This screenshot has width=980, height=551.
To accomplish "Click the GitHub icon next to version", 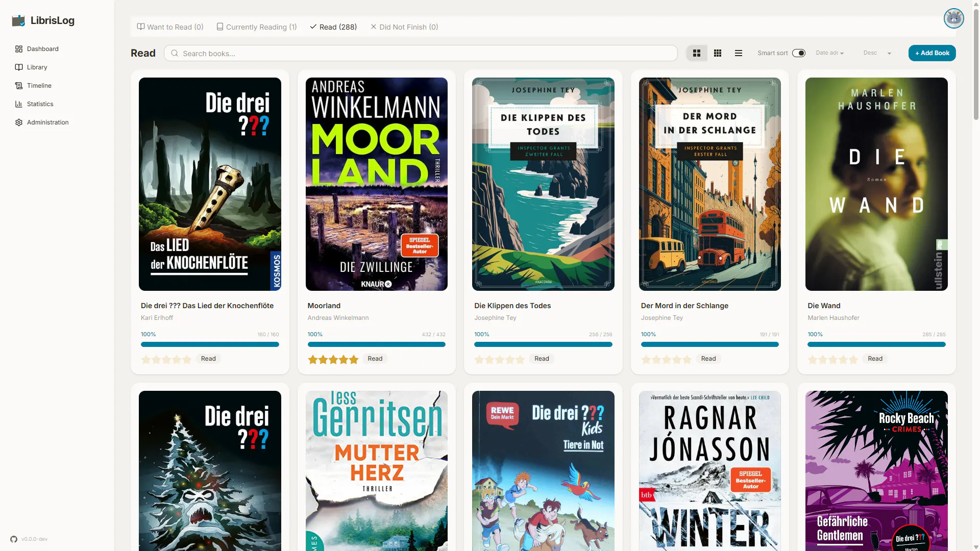I will [14, 539].
